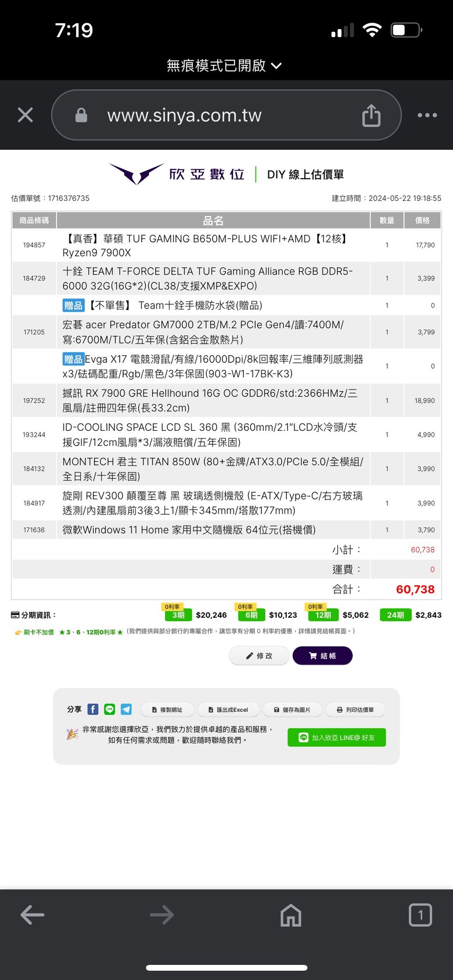Viewport: 453px width, 980px height.
Task: Click the quote number 1716376735
Action: point(69,198)
